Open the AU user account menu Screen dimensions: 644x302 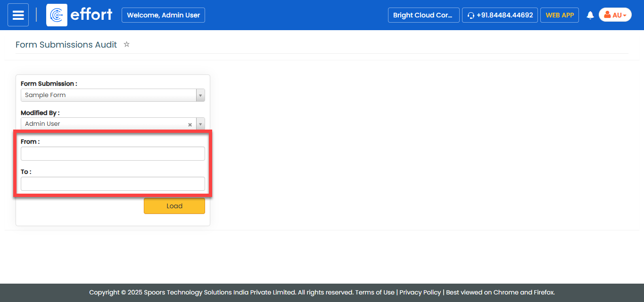(615, 15)
